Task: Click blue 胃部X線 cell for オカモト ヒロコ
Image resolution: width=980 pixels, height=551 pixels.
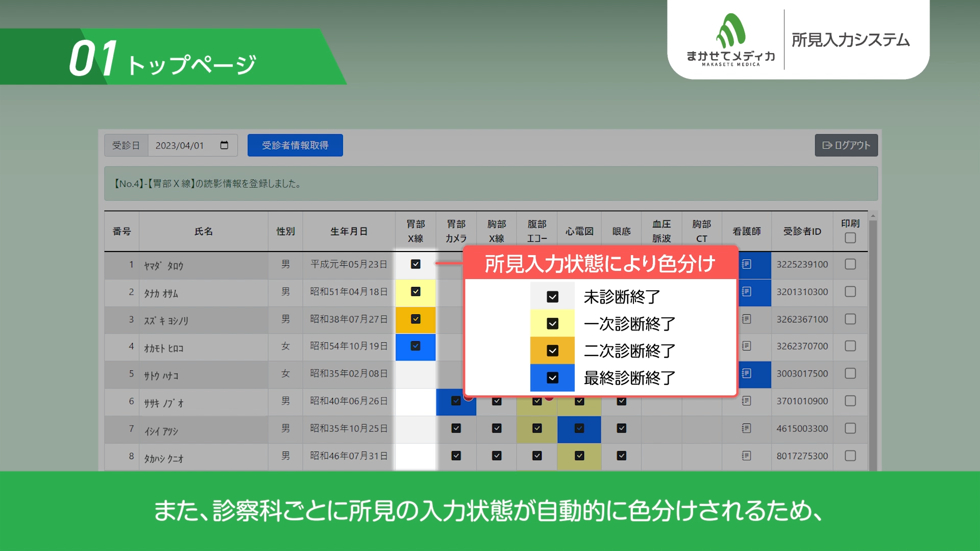Action: point(415,346)
